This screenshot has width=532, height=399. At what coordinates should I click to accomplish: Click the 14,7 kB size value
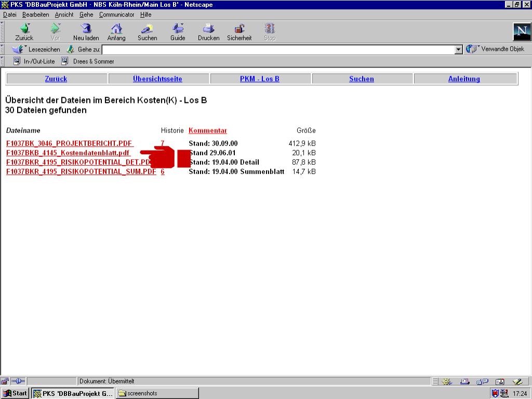pos(304,171)
